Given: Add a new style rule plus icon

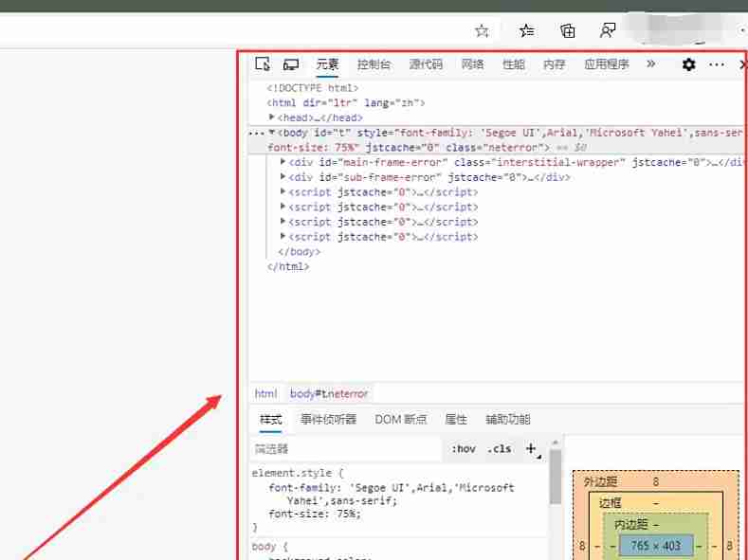Looking at the screenshot, I should (532, 449).
